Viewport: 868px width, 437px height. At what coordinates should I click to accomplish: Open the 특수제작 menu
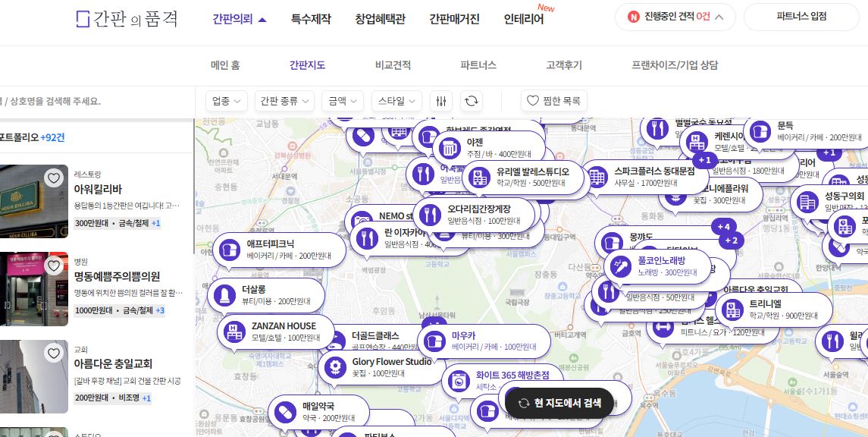(x=311, y=19)
